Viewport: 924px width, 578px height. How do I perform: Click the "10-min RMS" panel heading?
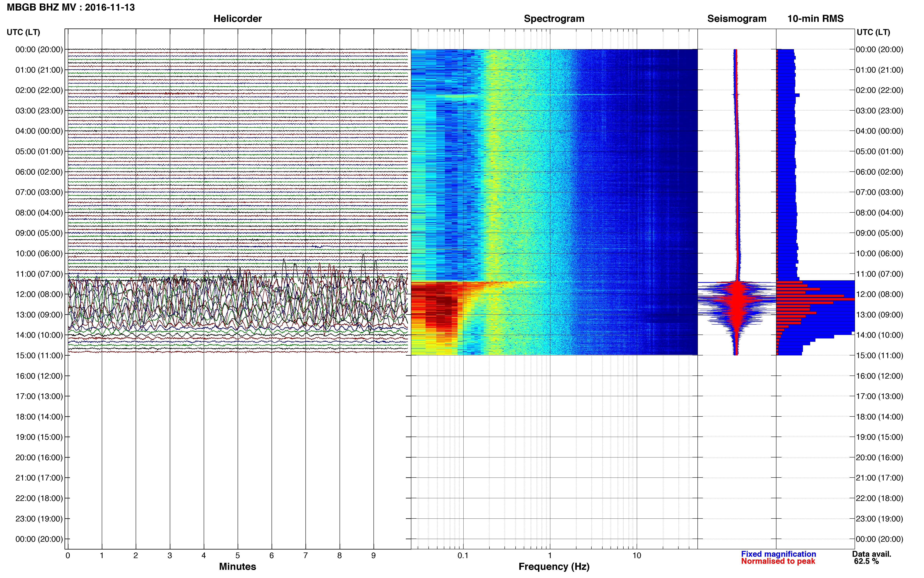click(x=816, y=19)
